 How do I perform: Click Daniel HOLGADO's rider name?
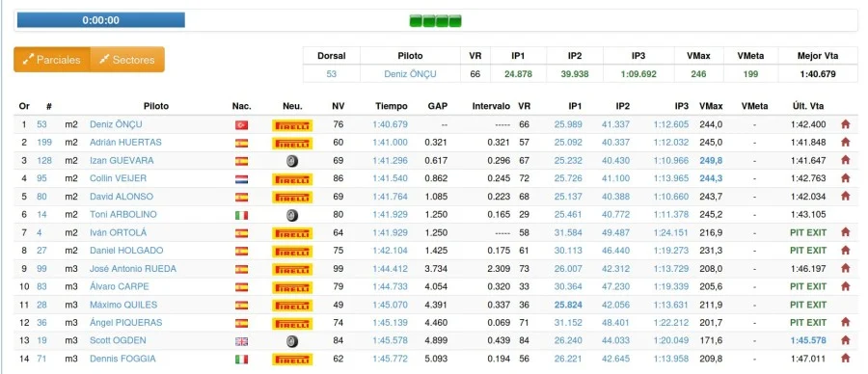pos(126,250)
